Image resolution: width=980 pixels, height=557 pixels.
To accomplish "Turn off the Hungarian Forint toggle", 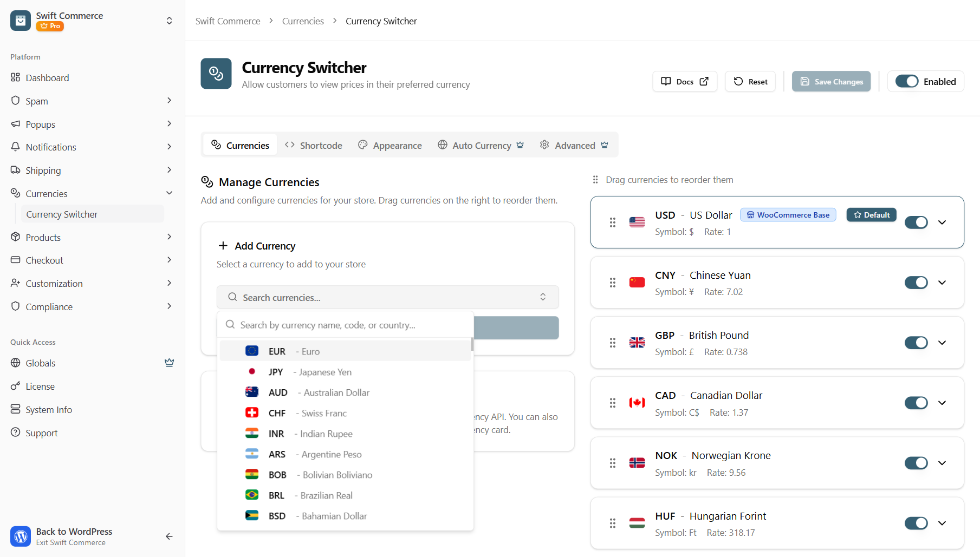I will click(x=916, y=523).
